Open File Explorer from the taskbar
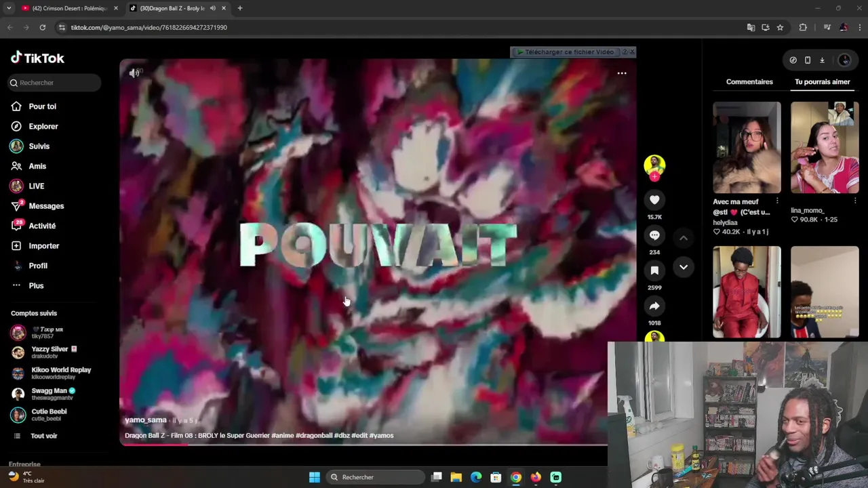 coord(456,477)
